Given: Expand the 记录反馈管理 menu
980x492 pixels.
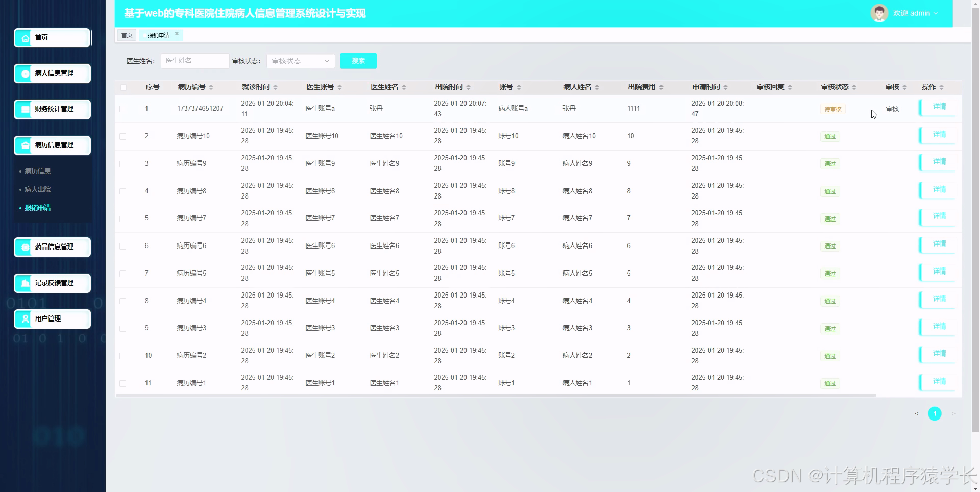Looking at the screenshot, I should (52, 283).
